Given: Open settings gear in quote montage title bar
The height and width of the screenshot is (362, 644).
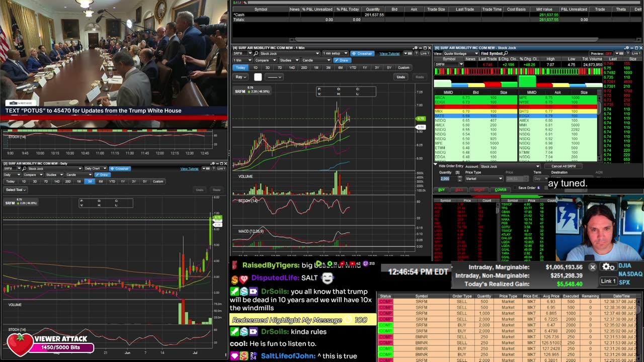Looking at the screenshot, I should 626,48.
